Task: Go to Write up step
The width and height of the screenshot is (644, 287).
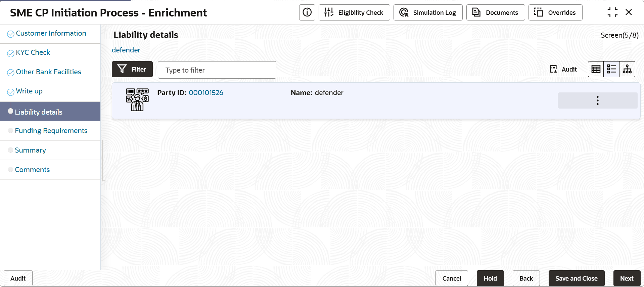Action: 29,91
